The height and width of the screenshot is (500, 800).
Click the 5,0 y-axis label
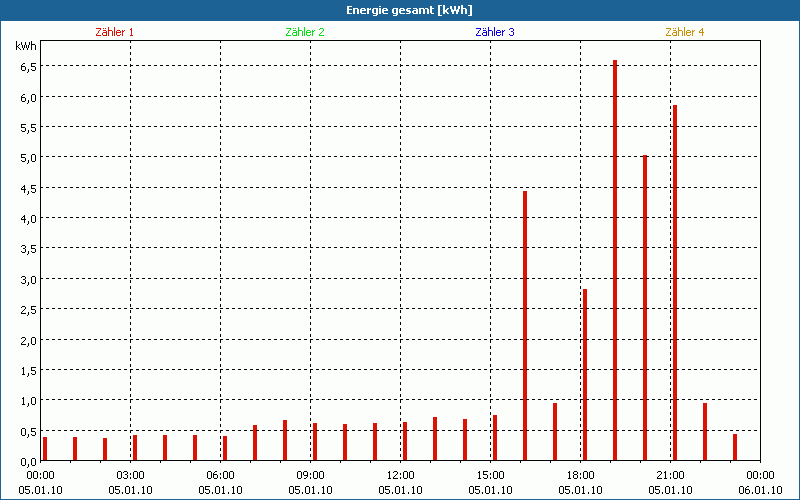[x=28, y=158]
